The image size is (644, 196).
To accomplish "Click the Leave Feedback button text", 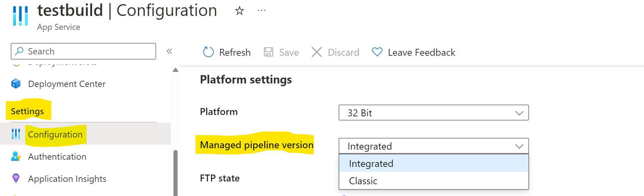I will click(421, 52).
